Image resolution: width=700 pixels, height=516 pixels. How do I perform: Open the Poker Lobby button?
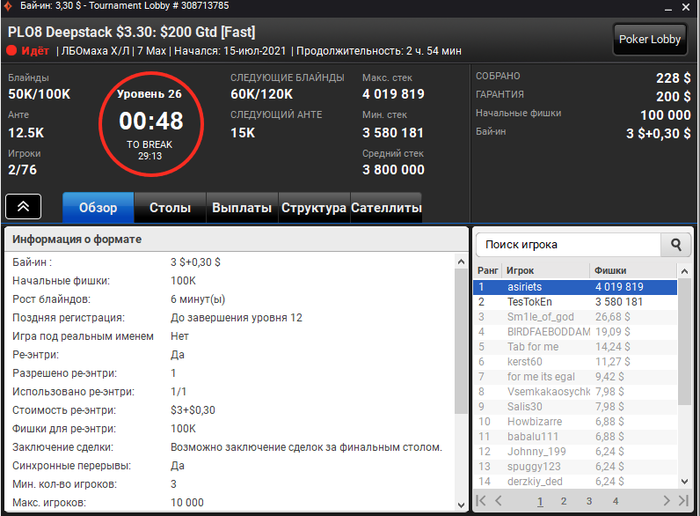pos(650,39)
